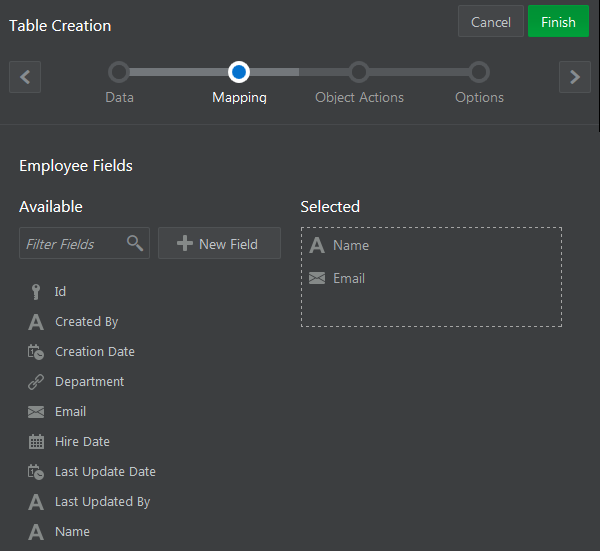Click the search magnifier icon
The width and height of the screenshot is (600, 551).
coord(135,243)
